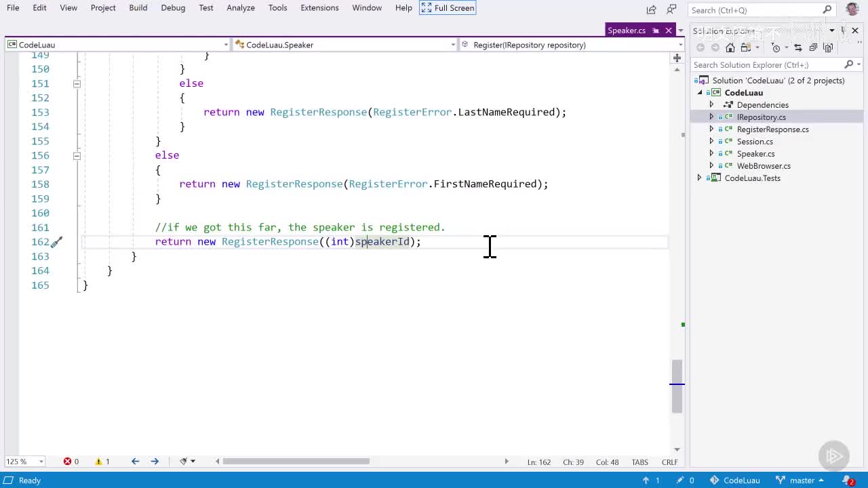The height and width of the screenshot is (488, 868).
Task: Click the Ln: 162 indicator
Action: click(539, 462)
